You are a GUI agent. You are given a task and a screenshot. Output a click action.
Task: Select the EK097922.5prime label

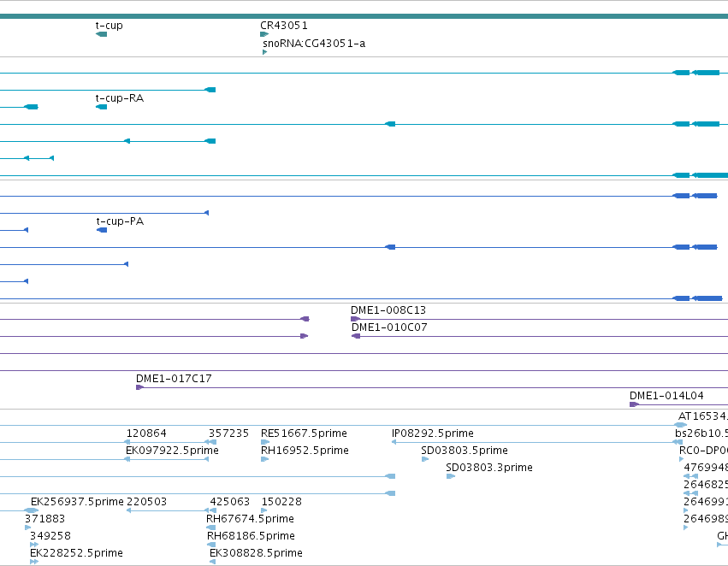coord(172,451)
